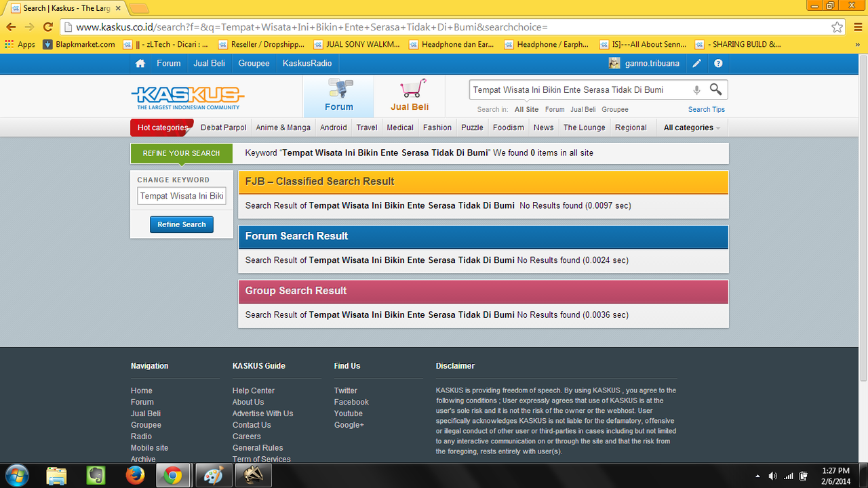Screen dimensions: 868x488
Task: Click the Kaskus home icon
Action: tap(140, 64)
